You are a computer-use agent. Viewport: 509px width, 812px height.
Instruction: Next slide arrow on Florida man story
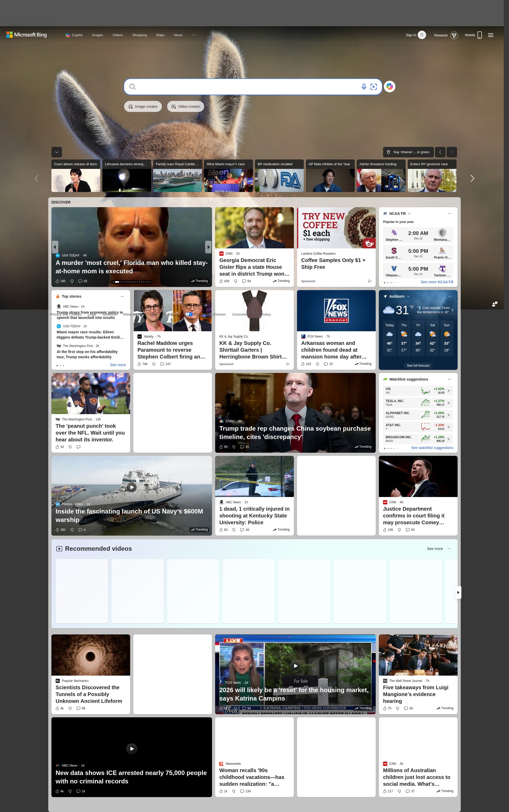(x=208, y=247)
